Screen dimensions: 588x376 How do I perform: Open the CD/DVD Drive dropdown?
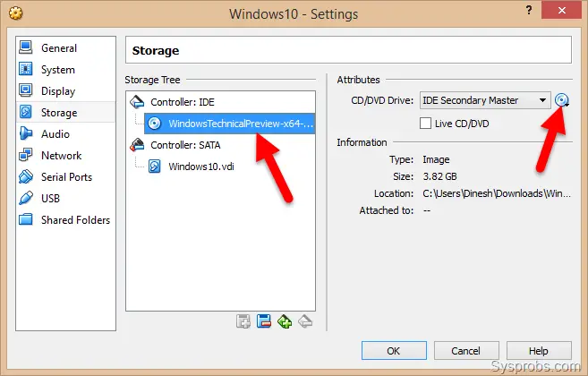pyautogui.click(x=485, y=100)
